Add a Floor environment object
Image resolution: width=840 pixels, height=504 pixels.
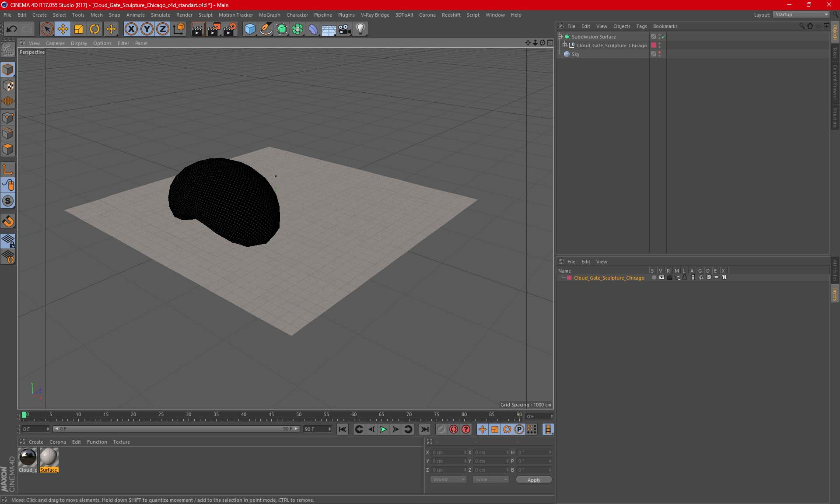tap(329, 29)
